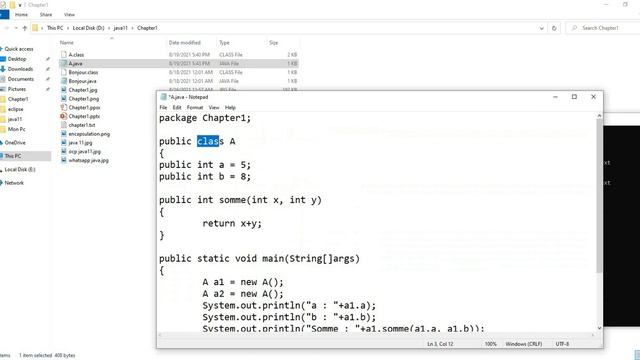Open Documents in Quick access
Image resolution: width=640 pixels, height=360 pixels.
coord(20,79)
